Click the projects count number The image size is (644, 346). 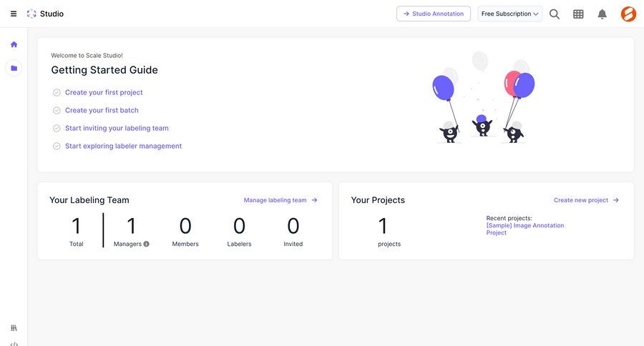(383, 226)
